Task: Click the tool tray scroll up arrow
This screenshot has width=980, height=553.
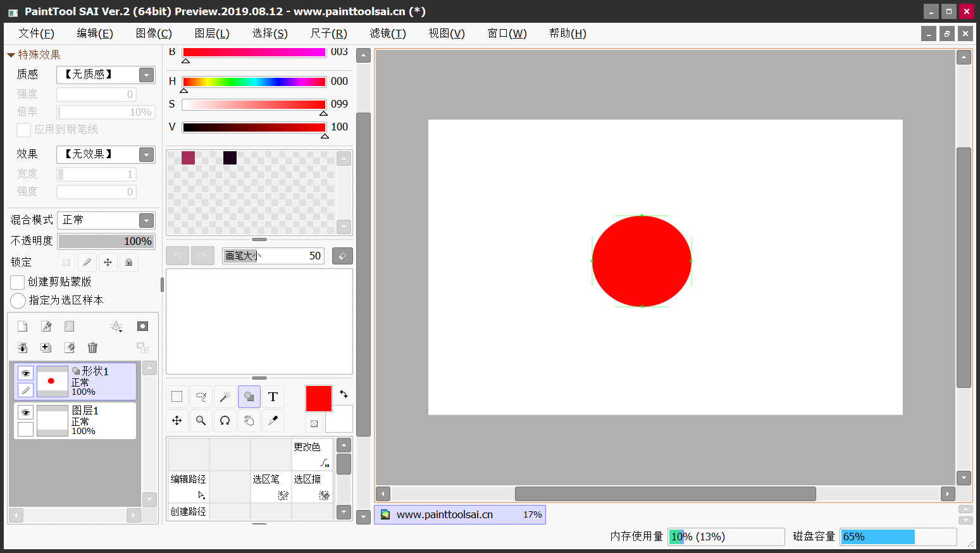Action: tap(344, 445)
